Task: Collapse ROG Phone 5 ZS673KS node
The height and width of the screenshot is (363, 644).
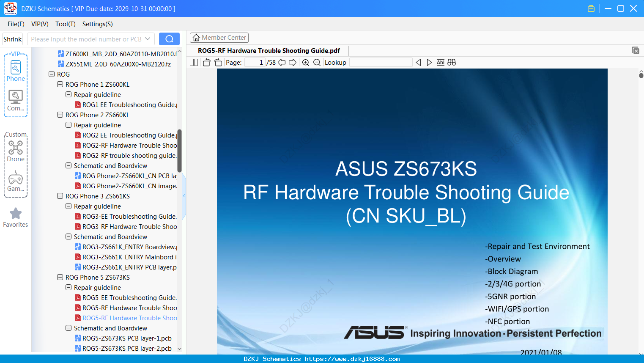Action: (x=60, y=277)
